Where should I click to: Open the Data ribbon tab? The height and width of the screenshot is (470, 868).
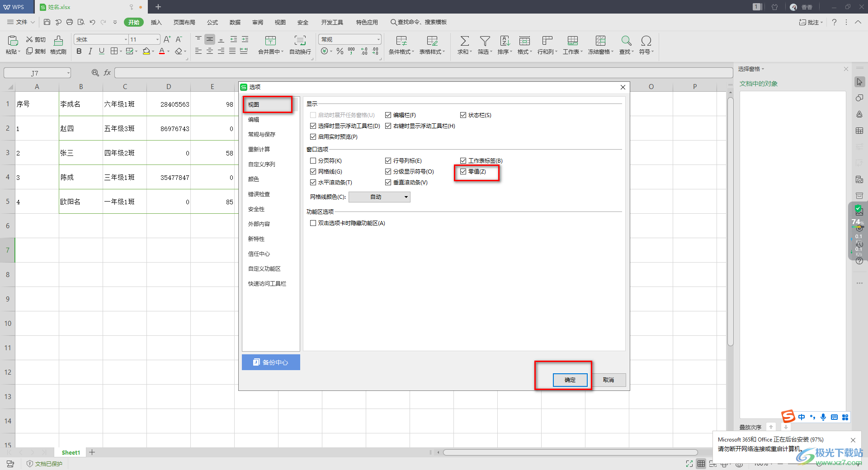(x=235, y=22)
